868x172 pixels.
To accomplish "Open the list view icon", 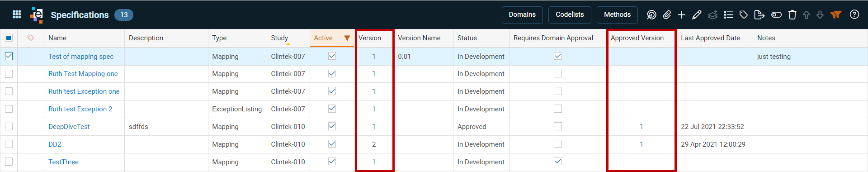I will click(728, 15).
